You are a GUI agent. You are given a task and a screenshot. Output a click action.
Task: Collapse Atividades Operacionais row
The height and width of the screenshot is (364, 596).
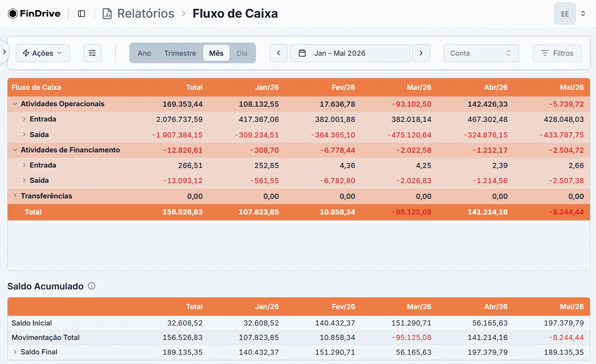coord(15,104)
